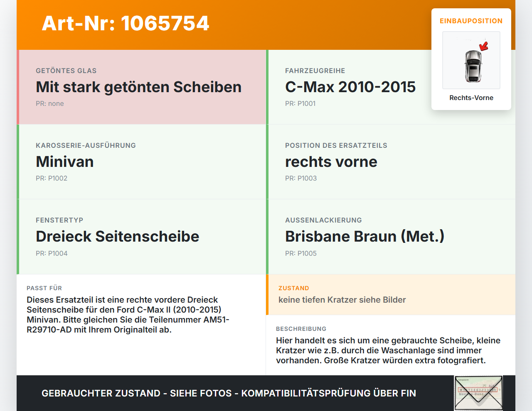Image resolution: width=532 pixels, height=411 pixels.
Task: Click the Minivan Karosserie-Ausführung card
Action: 141,162
